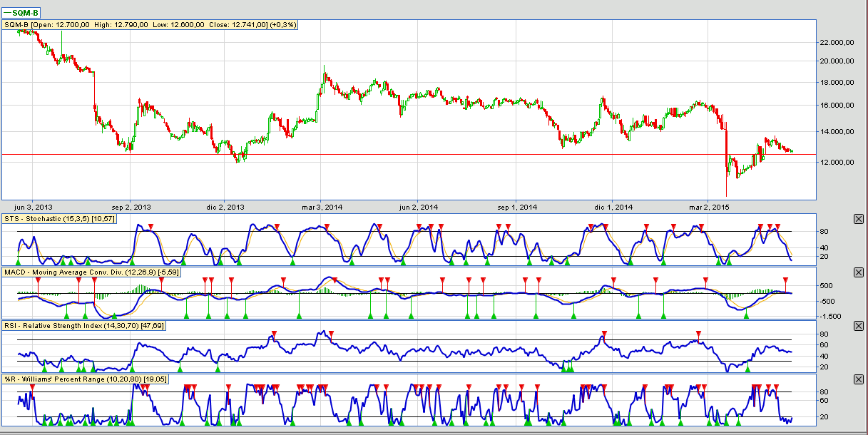
Task: Click the leftmost red sell marker in RSI panel
Action: click(x=272, y=334)
